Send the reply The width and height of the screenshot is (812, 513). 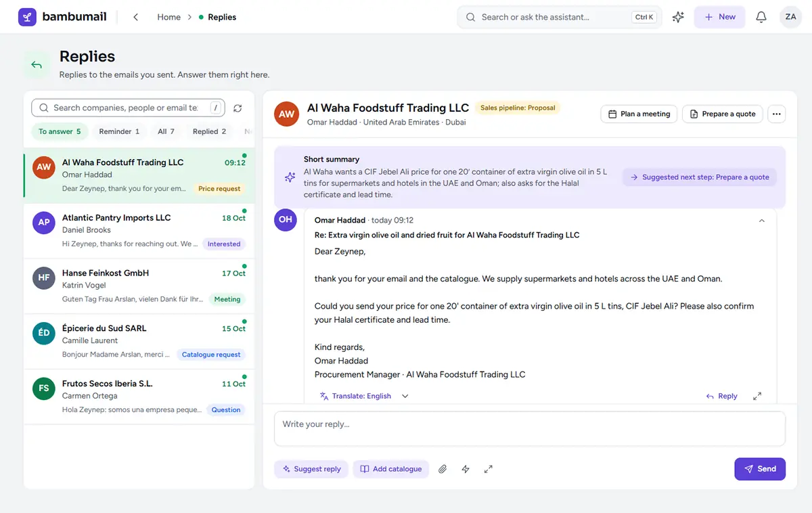click(760, 469)
